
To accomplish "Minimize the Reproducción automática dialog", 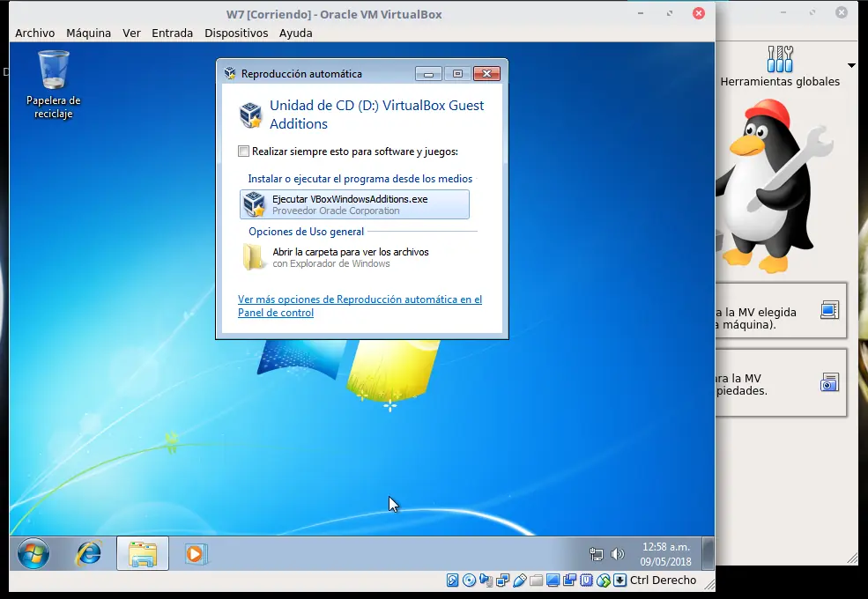I will point(428,74).
